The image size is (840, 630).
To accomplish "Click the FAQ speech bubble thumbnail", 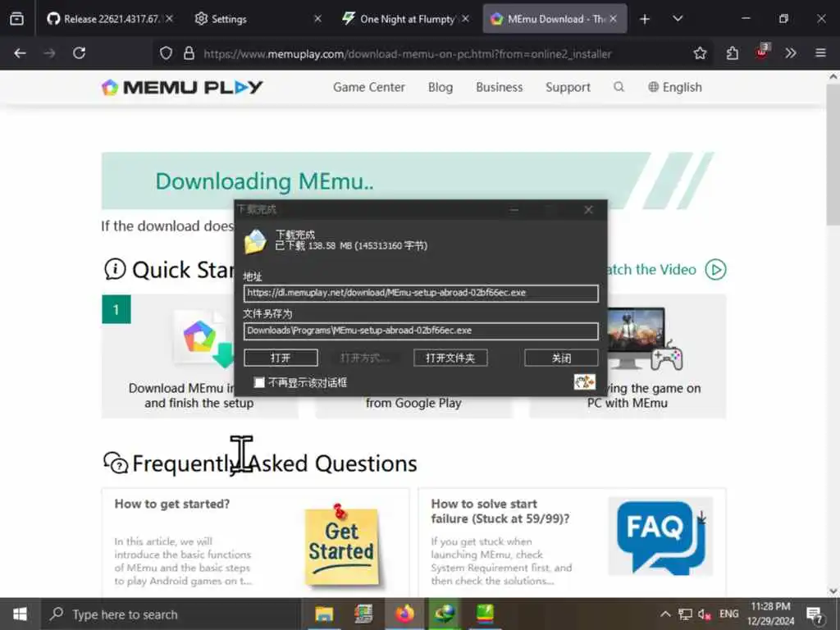I will [x=660, y=536].
